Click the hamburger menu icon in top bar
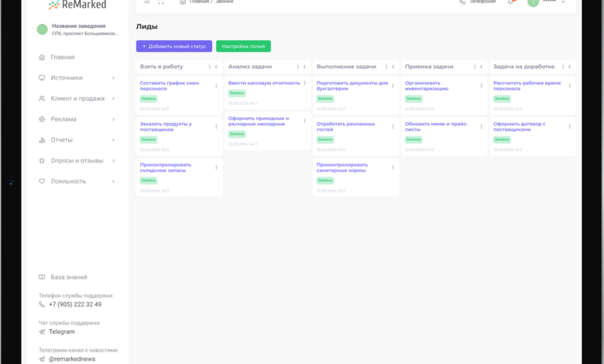This screenshot has width=604, height=364. pos(148,2)
